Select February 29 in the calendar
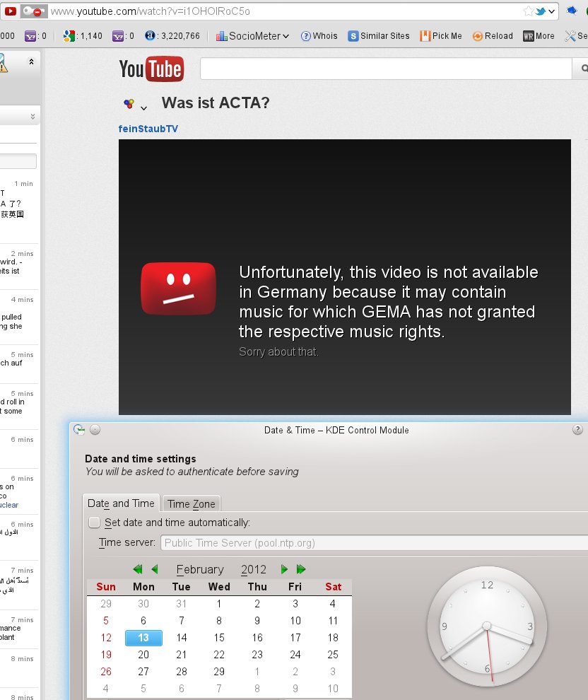Image resolution: width=588 pixels, height=700 pixels. click(219, 672)
